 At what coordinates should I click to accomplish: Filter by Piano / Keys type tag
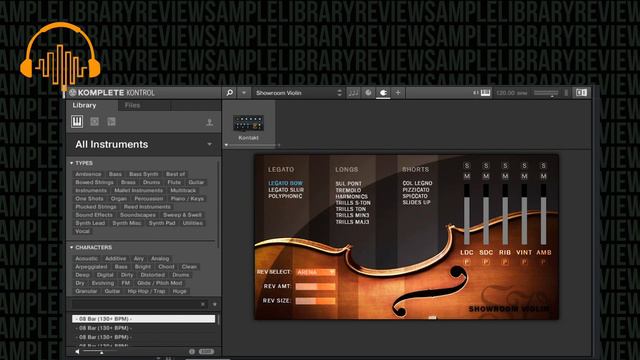(187, 199)
